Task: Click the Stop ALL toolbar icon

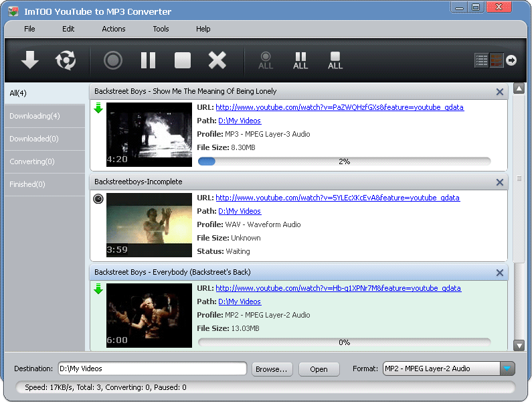Action: click(335, 60)
